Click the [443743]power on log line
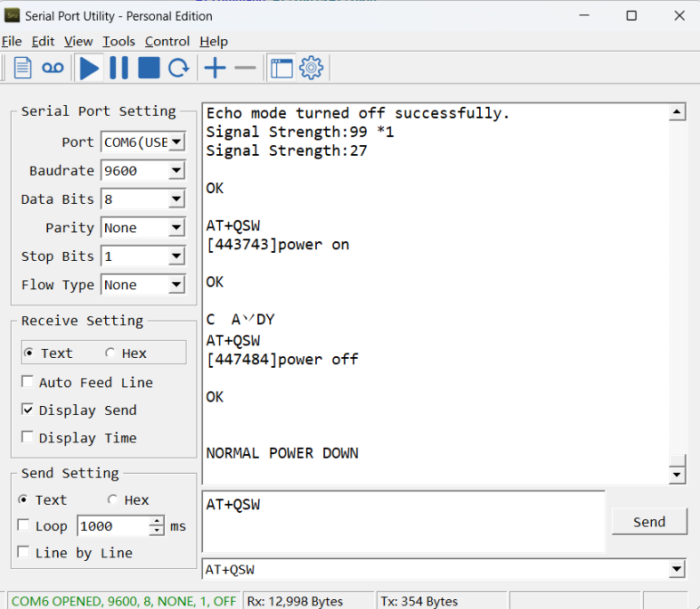Viewport: 700px width, 609px height. point(278,245)
